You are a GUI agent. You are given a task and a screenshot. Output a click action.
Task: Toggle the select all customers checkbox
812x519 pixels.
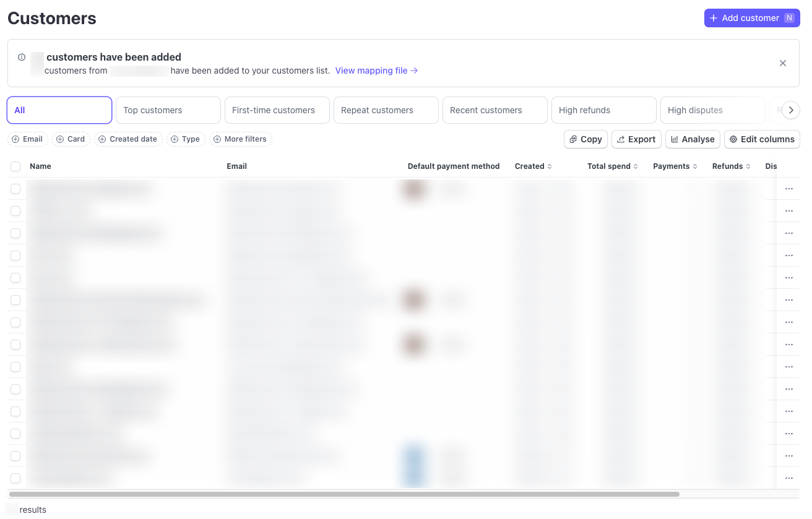(15, 166)
